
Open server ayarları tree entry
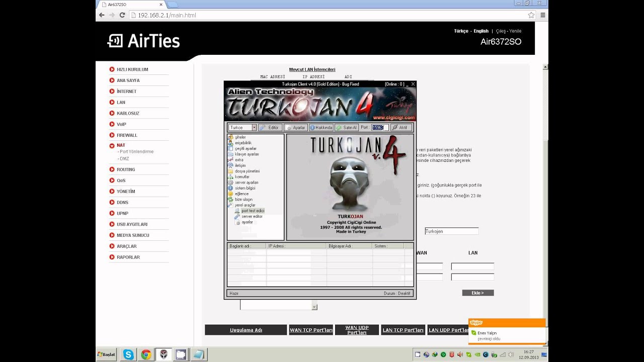[247, 183]
